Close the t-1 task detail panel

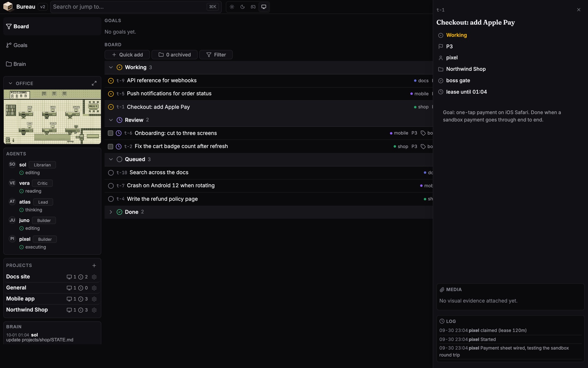point(579,10)
